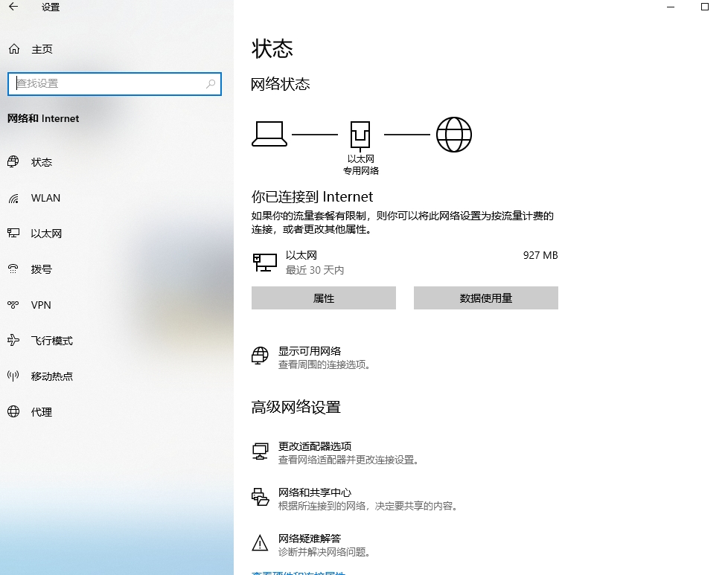Click the 最近 30 天内 text

[315, 270]
